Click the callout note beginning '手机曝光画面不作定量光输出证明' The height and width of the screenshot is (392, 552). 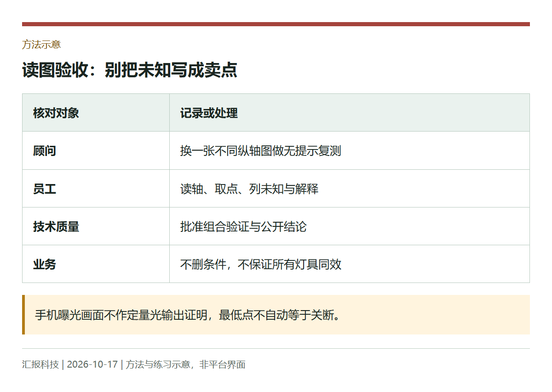pos(276,315)
